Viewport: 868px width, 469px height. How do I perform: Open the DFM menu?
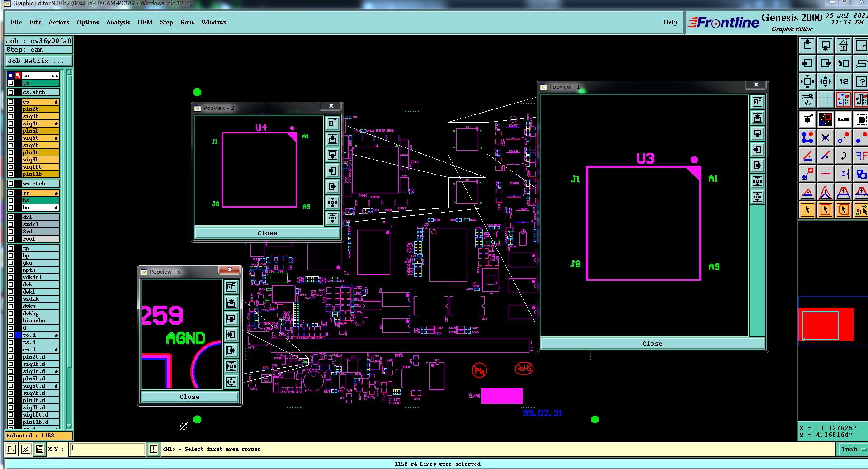(145, 22)
